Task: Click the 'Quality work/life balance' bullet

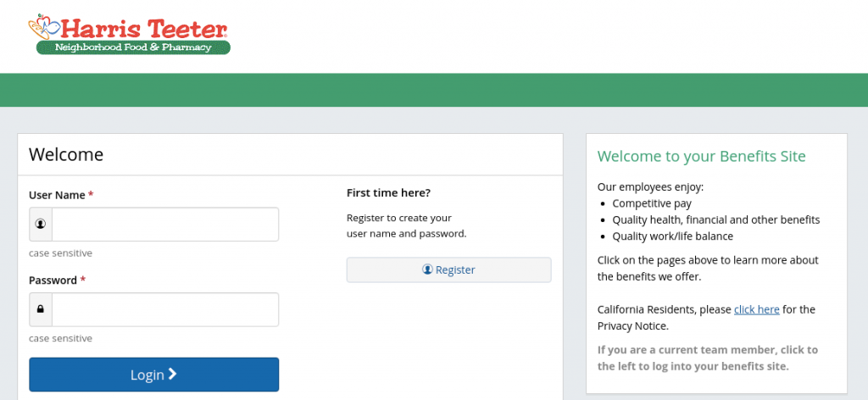Action: click(x=672, y=236)
